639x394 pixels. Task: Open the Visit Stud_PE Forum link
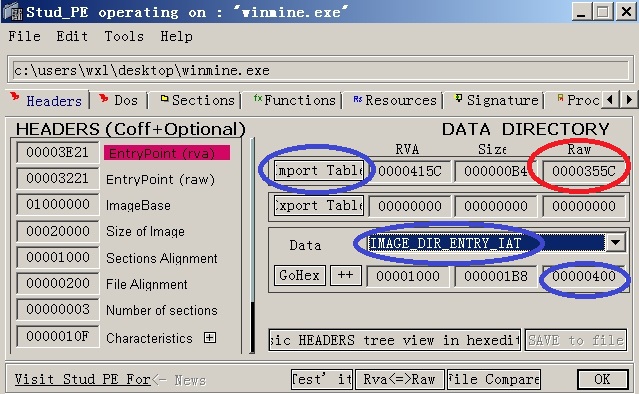click(83, 379)
